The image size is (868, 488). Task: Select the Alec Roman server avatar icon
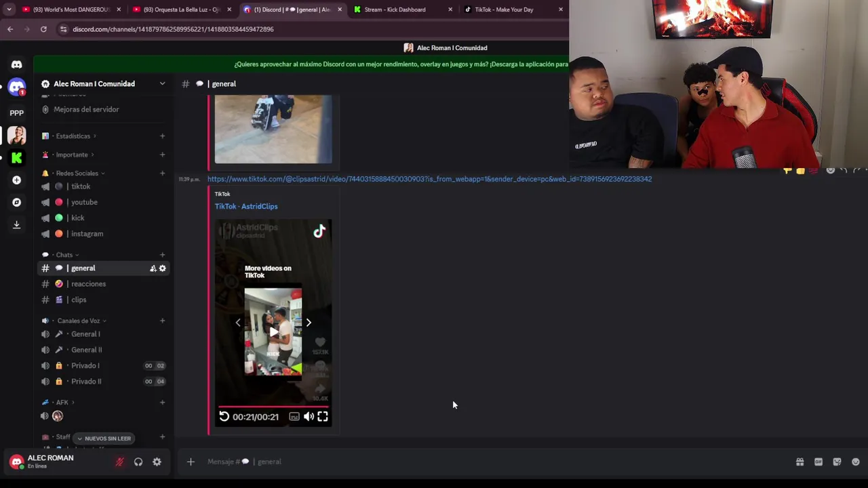(x=17, y=135)
